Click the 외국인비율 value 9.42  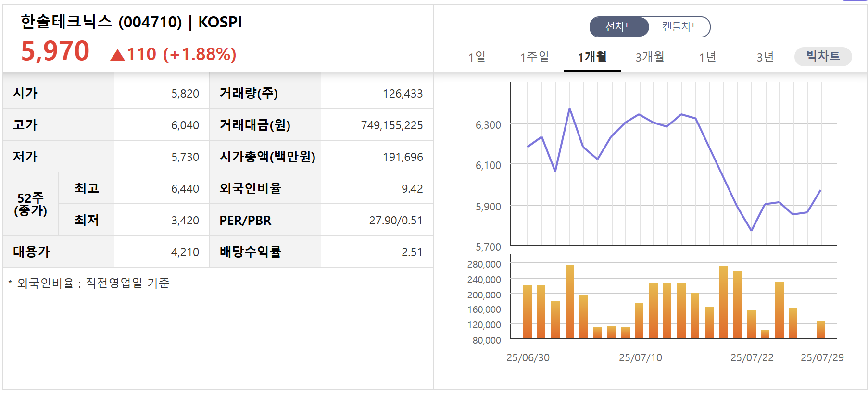click(x=412, y=189)
